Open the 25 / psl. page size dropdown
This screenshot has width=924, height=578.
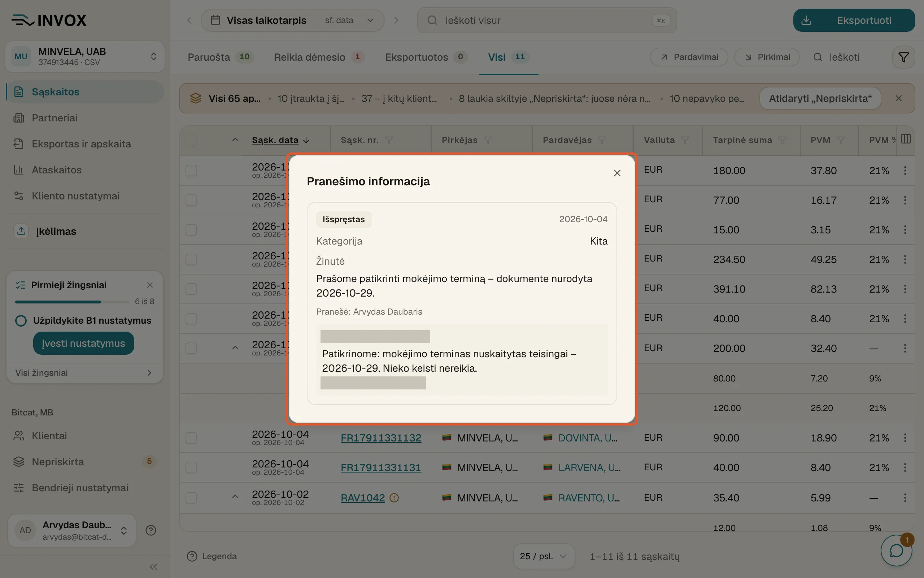pyautogui.click(x=544, y=556)
